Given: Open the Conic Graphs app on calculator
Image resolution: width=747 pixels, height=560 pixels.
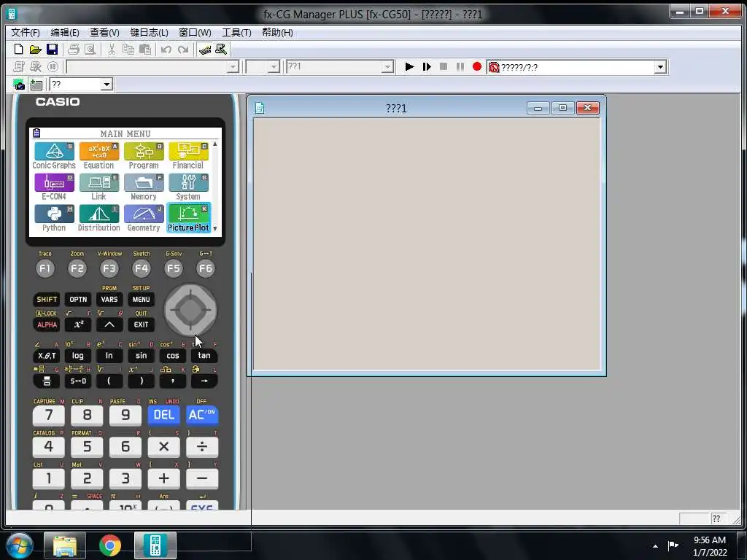Looking at the screenshot, I should (x=54, y=156).
